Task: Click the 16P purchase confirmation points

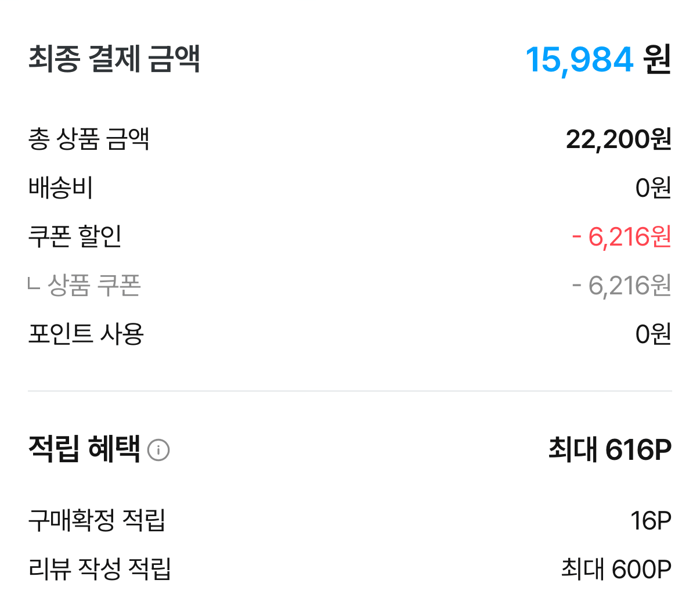Action: coord(651,521)
